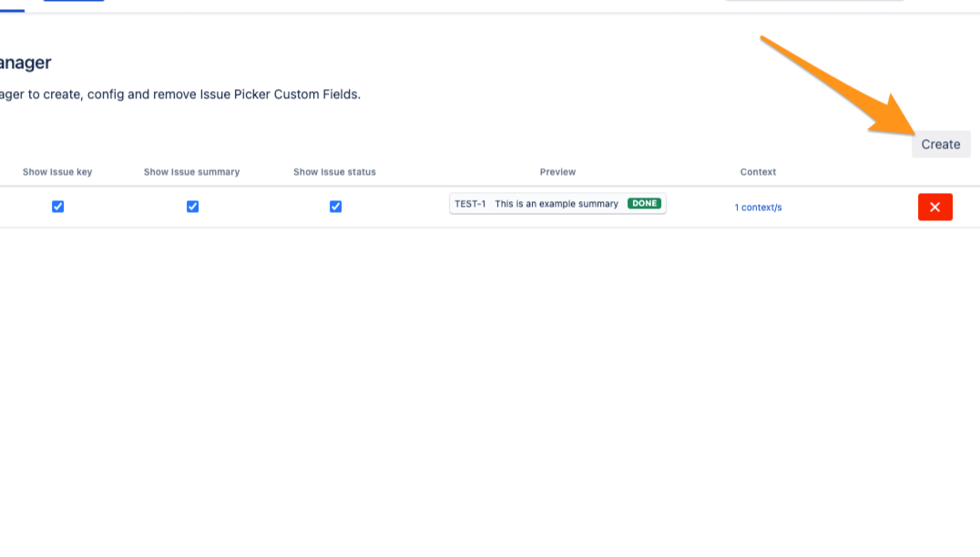Click the DONE status lozenge in the preview
The width and height of the screenshot is (980, 557).
pyautogui.click(x=644, y=203)
